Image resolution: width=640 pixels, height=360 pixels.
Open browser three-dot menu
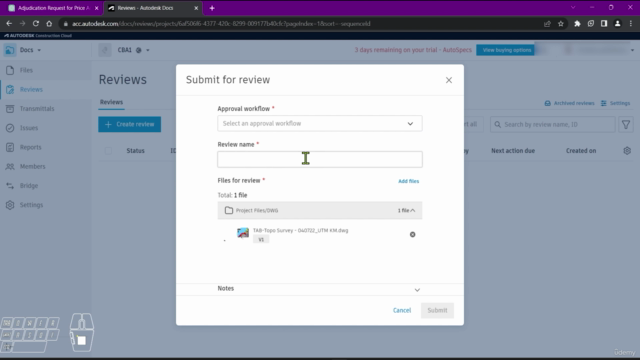[631, 24]
